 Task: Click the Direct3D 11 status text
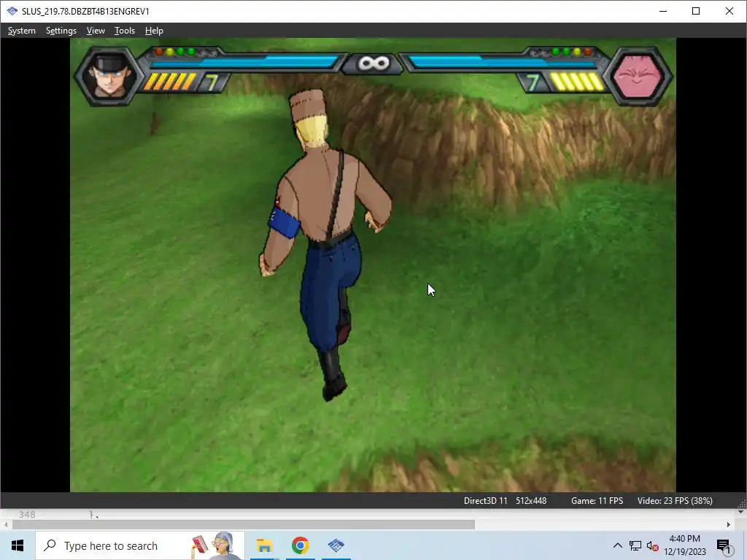(x=485, y=501)
